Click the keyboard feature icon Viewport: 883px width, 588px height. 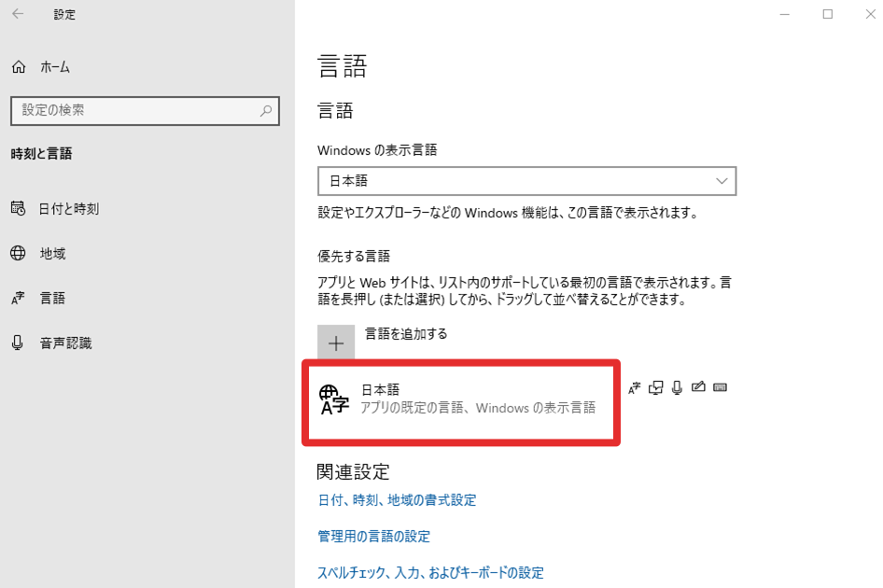[720, 387]
